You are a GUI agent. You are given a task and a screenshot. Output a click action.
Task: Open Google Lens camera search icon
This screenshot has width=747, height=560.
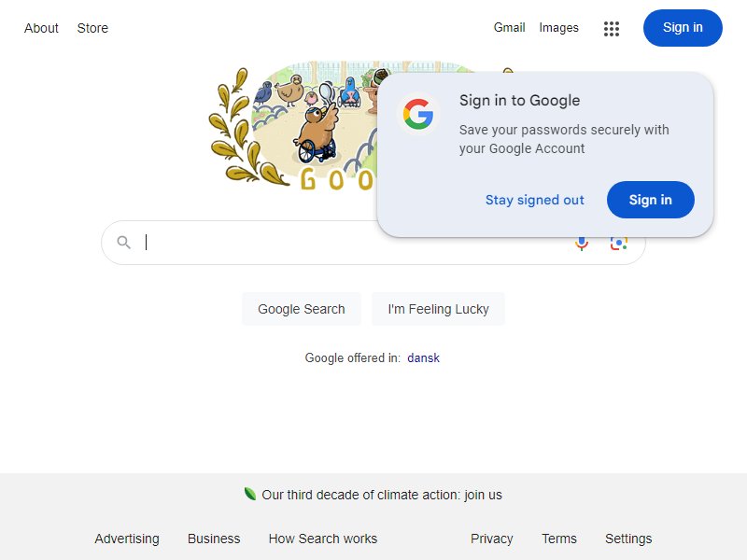pos(618,244)
